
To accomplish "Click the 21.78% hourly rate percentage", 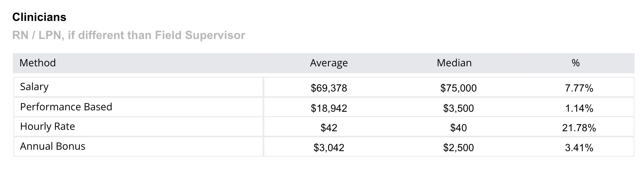I will [x=579, y=128].
